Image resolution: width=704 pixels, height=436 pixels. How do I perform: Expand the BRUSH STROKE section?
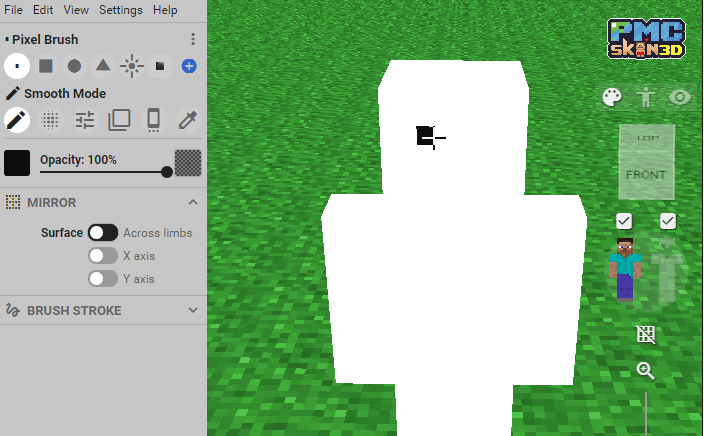click(x=193, y=310)
